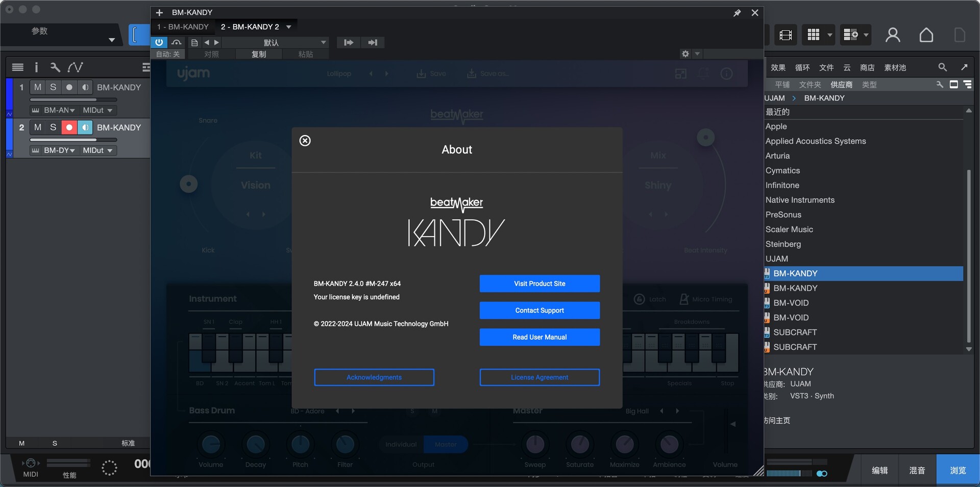Pin the plugin window with the pin icon
980x487 pixels.
pos(737,13)
